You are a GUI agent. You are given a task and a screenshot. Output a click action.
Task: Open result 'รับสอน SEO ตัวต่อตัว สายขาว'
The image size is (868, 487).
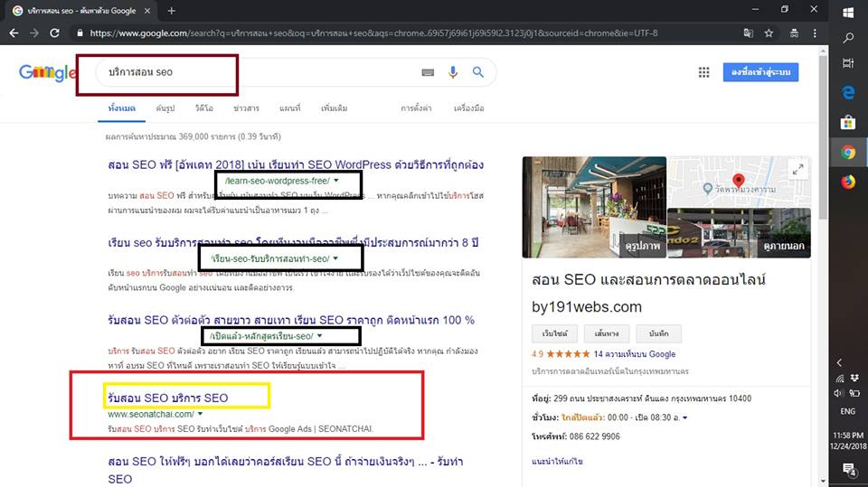291,320
